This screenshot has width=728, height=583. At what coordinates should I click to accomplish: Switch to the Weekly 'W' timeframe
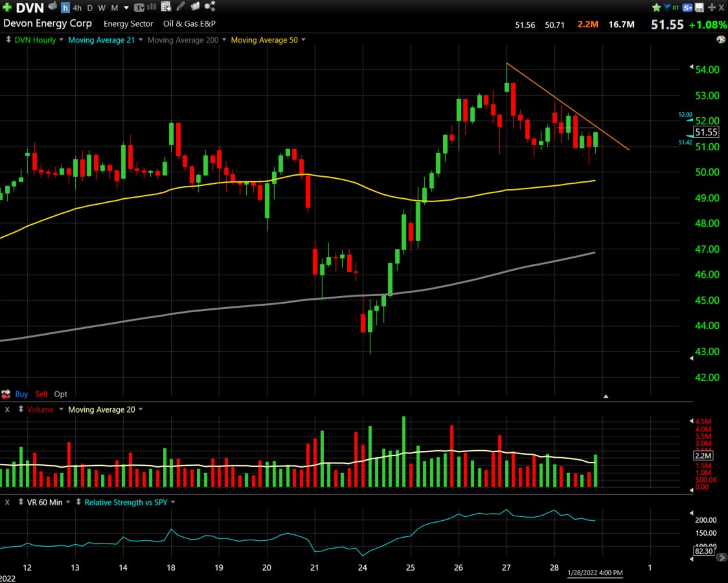click(102, 8)
